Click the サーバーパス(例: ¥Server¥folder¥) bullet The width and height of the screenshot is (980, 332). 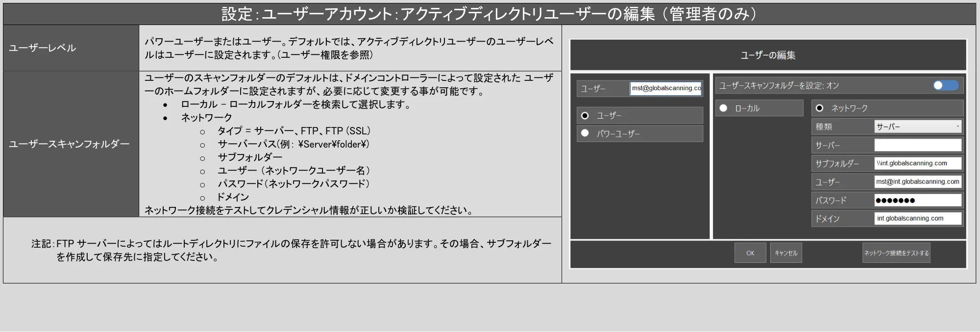click(293, 144)
